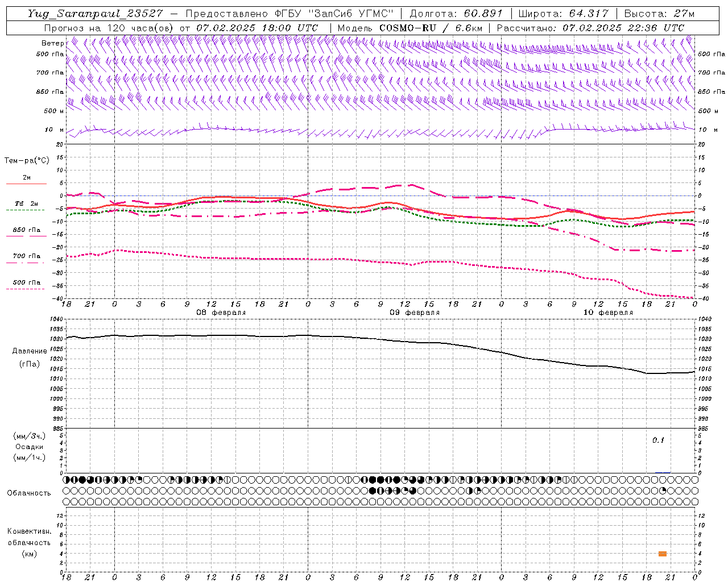This screenshot has height=582, width=728.
Task: Click the '10 февраля' date label
Action: [608, 313]
